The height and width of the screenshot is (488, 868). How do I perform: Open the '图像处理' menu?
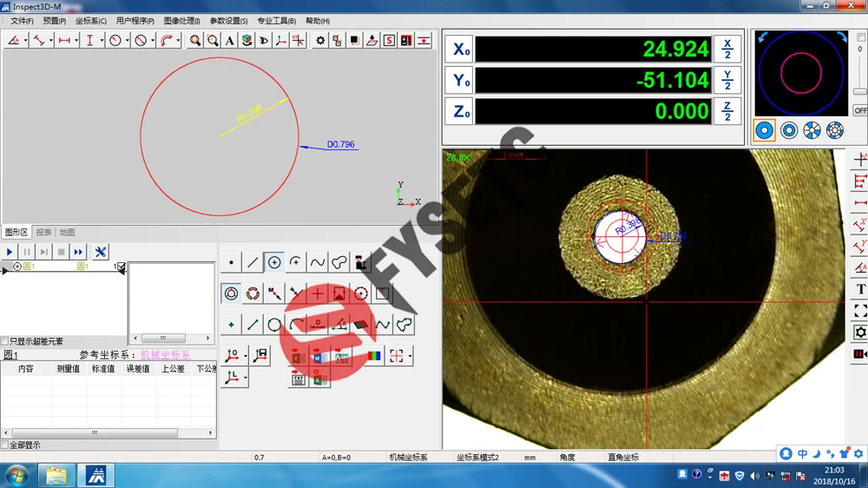pyautogui.click(x=181, y=21)
